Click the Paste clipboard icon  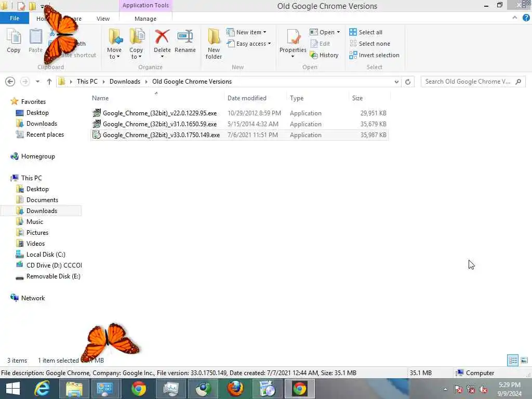pyautogui.click(x=35, y=41)
